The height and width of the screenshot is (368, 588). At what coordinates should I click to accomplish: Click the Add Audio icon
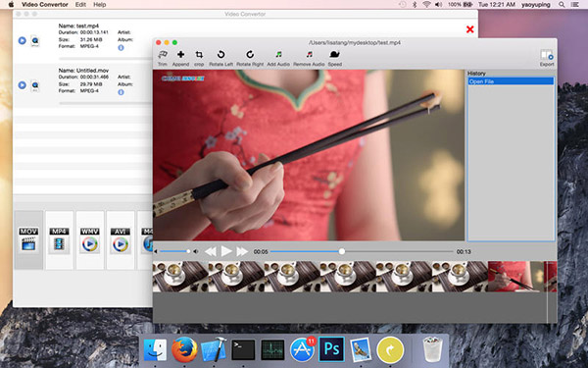(278, 55)
